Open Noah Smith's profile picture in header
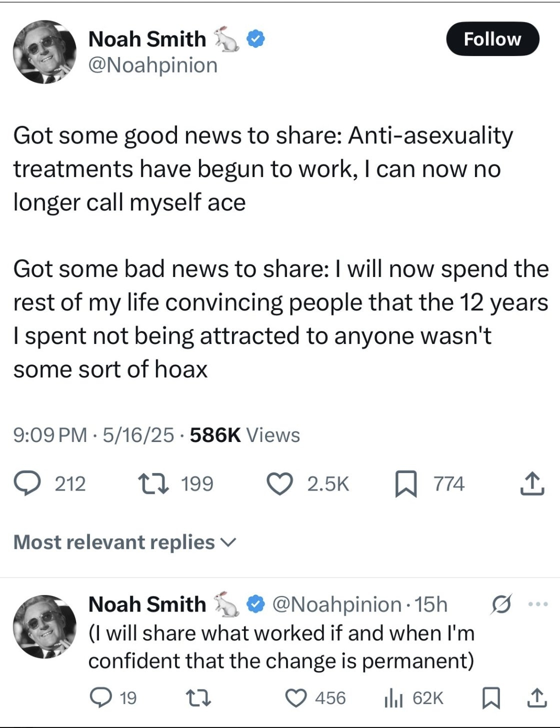Screen dimensions: 560x728 (45, 52)
